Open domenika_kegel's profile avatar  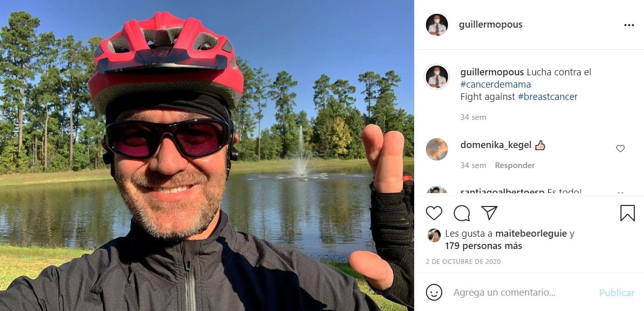(437, 149)
